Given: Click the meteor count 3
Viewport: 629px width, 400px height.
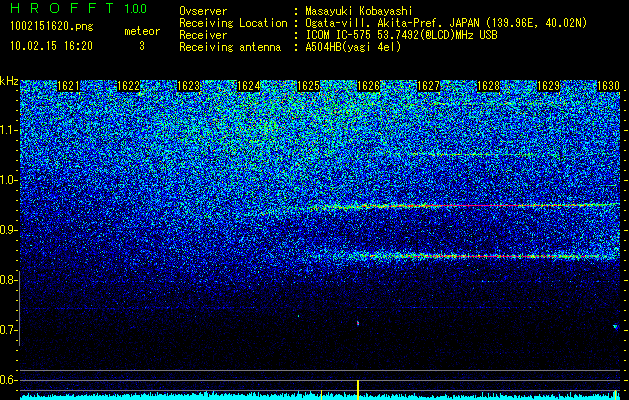Looking at the screenshot, I should pos(142,46).
